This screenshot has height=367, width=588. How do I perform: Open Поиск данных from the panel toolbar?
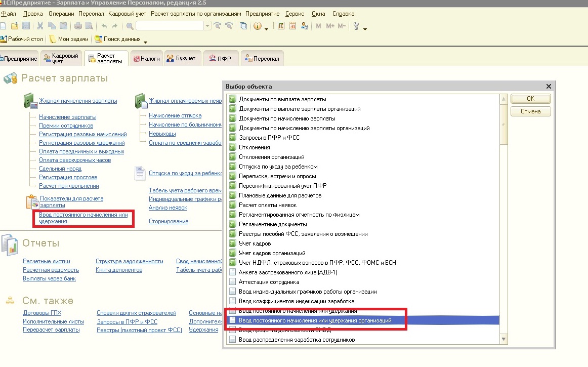coord(118,39)
